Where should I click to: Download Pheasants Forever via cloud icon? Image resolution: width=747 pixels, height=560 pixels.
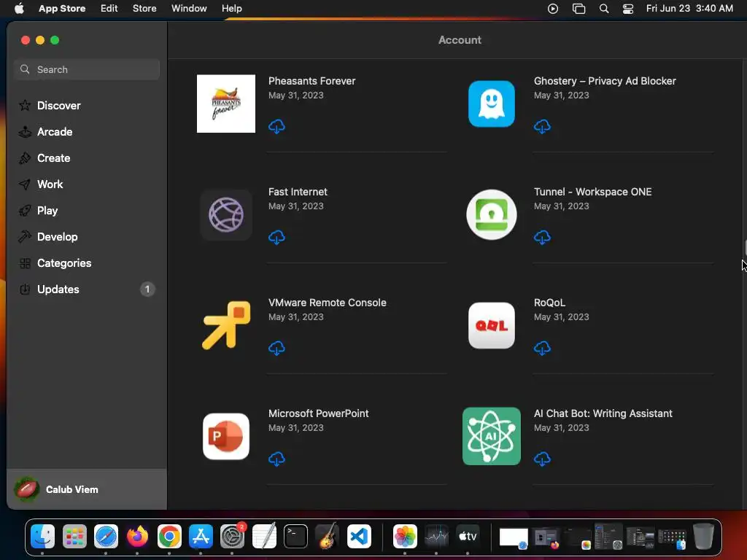pyautogui.click(x=276, y=127)
